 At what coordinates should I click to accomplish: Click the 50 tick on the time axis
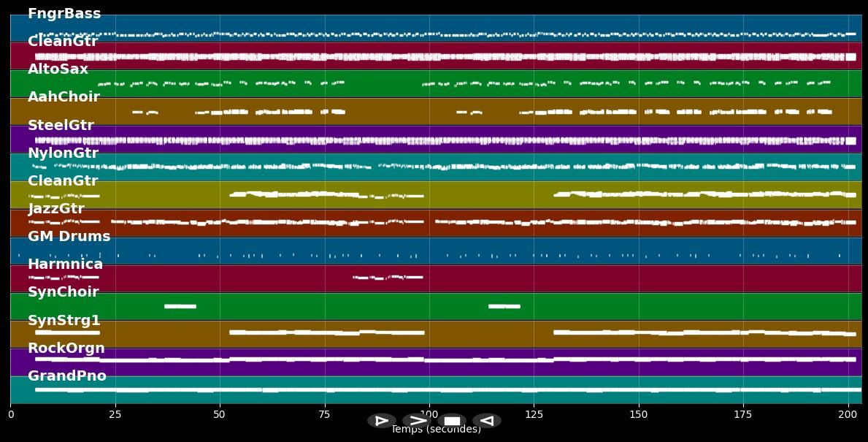click(x=220, y=415)
